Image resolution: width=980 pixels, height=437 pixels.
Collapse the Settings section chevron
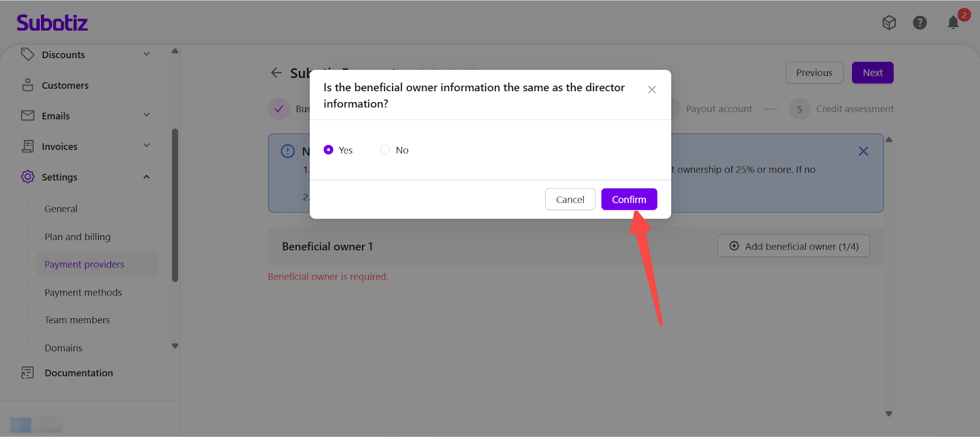(146, 177)
